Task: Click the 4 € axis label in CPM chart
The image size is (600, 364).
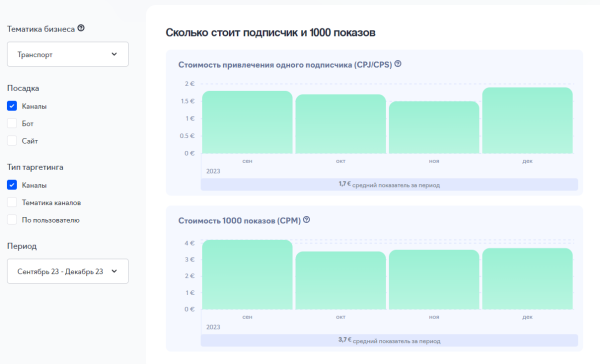Action: tap(189, 243)
